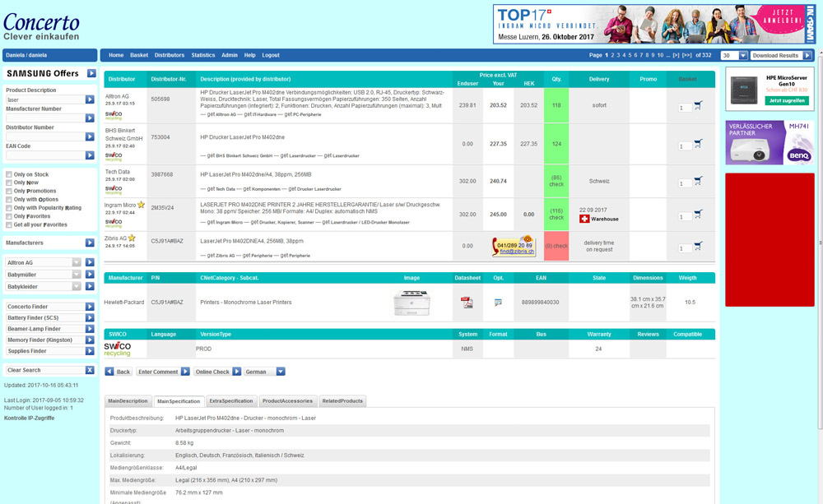
Task: Click the EAN Code input field
Action: point(45,155)
